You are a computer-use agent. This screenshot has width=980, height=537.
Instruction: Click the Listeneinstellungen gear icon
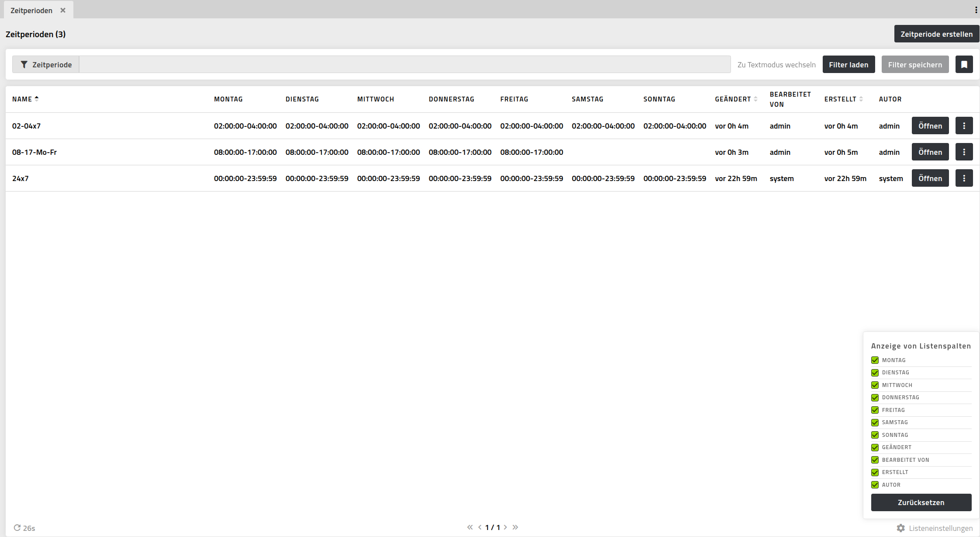point(900,528)
